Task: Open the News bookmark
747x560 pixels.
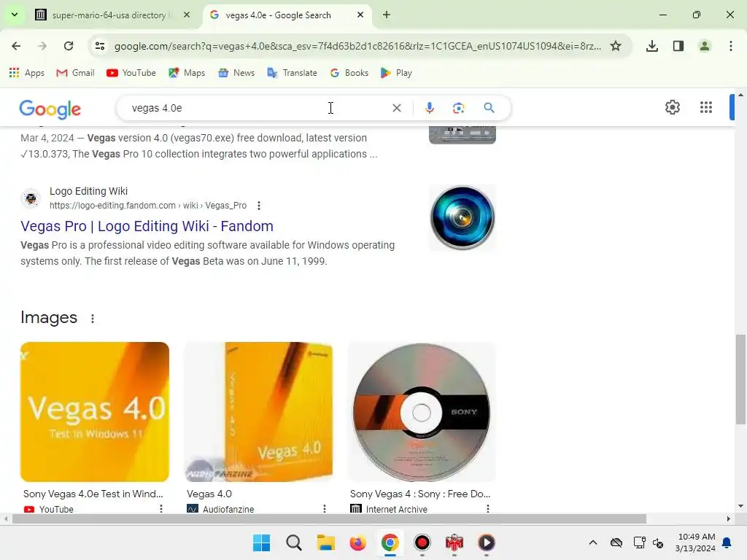Action: [x=236, y=73]
